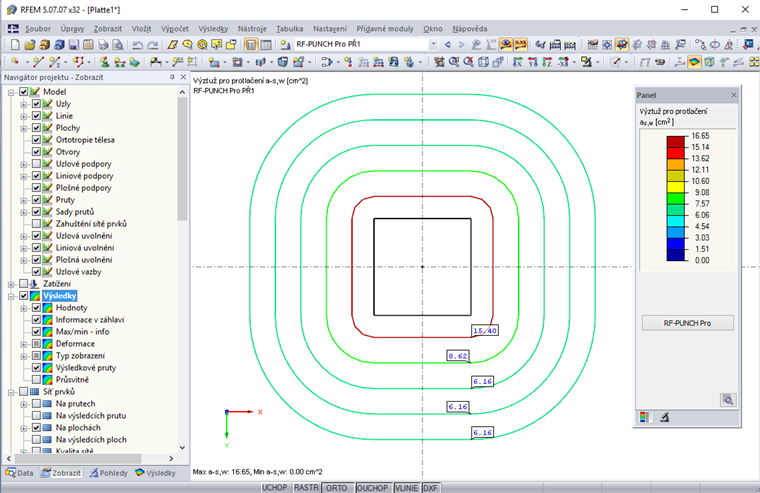The width and height of the screenshot is (760, 493).
Task: Toggle show results eye icon
Action: pyautogui.click(x=506, y=45)
